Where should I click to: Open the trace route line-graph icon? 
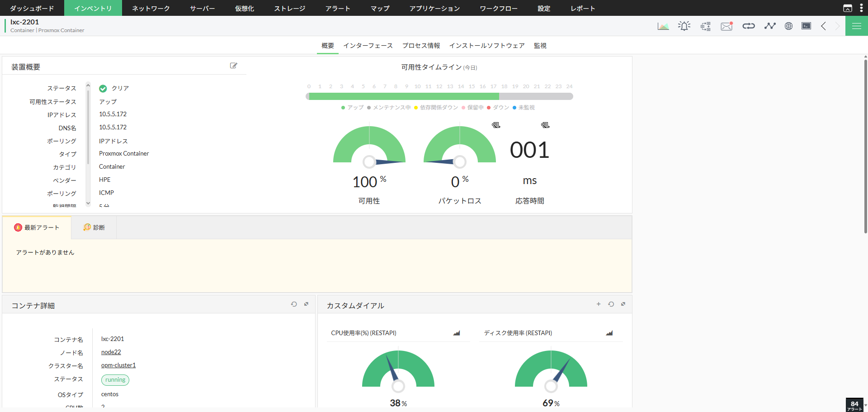(770, 26)
